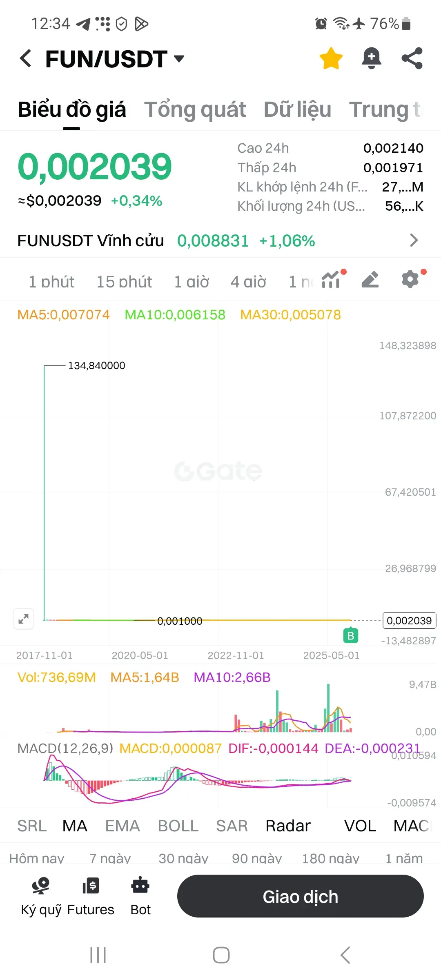Image resolution: width=441 pixels, height=980 pixels.
Task: Go back with the left arrow
Action: click(25, 58)
